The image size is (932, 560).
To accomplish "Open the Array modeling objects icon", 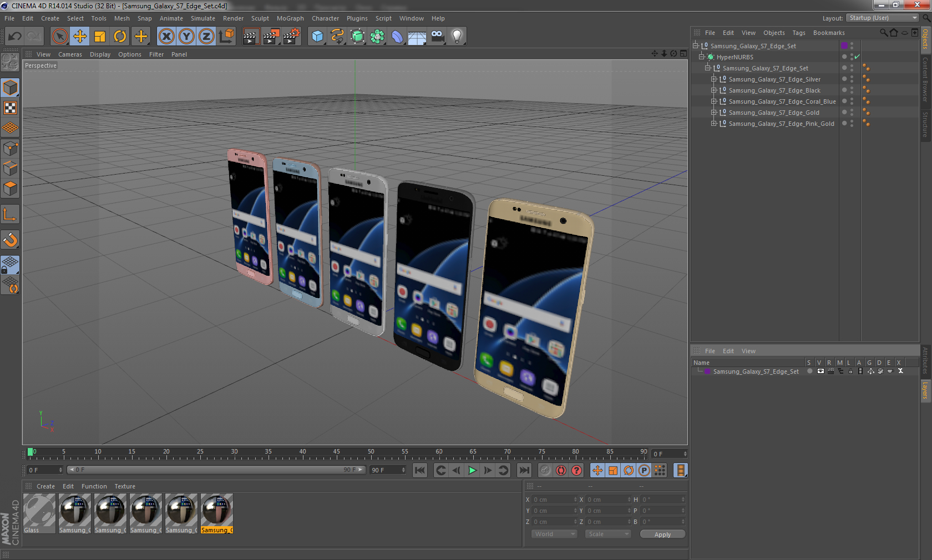I will [x=377, y=37].
